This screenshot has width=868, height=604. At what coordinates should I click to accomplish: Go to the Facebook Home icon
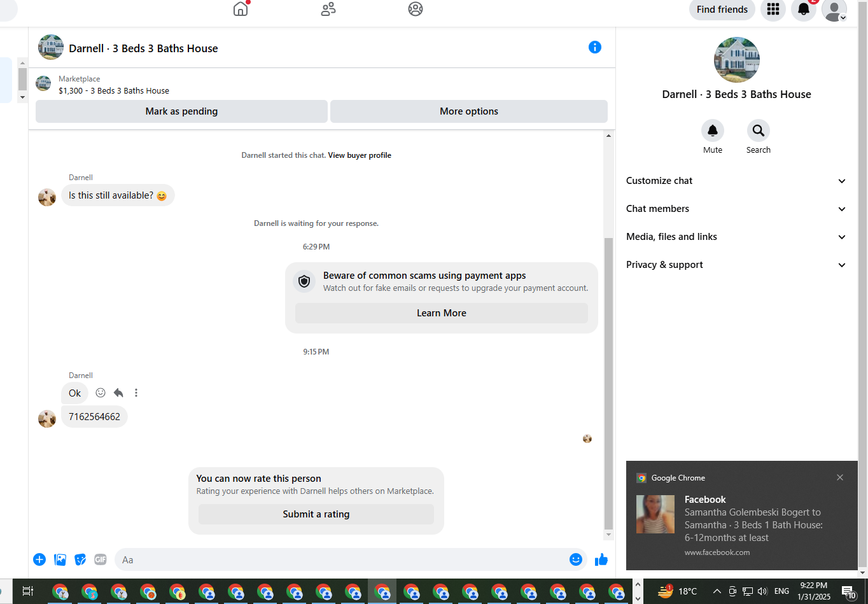click(241, 9)
